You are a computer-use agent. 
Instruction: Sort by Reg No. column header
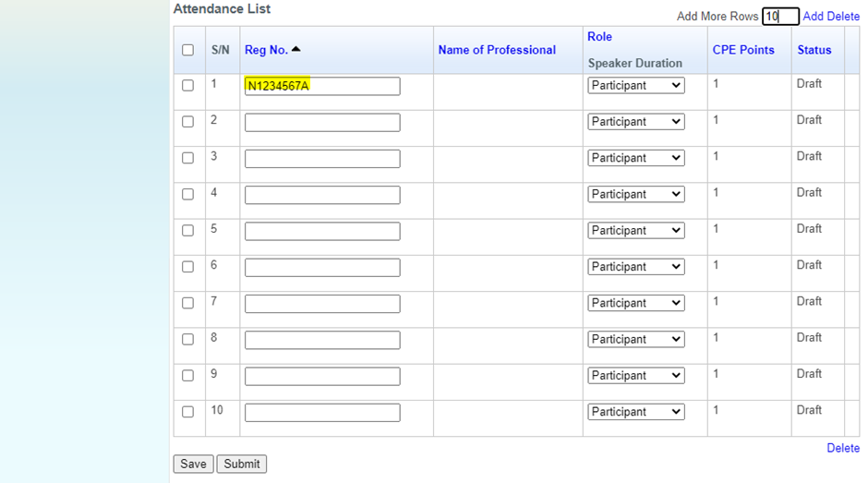pos(266,50)
